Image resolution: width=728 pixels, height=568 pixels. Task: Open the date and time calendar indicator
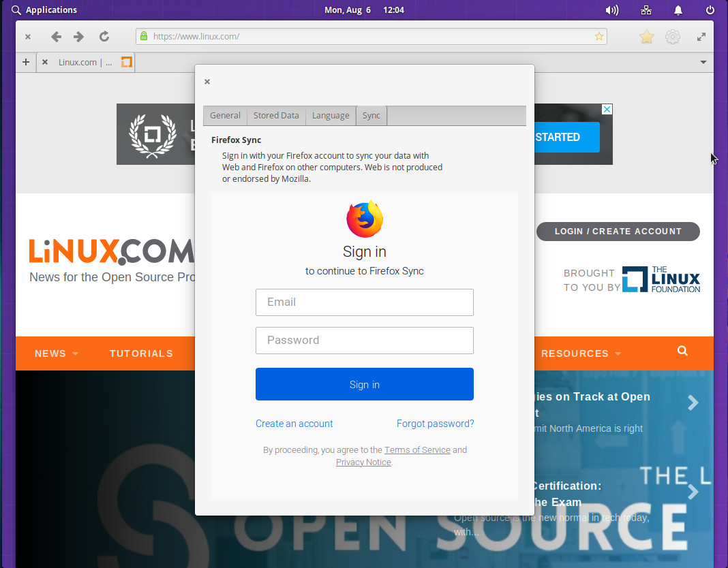pyautogui.click(x=365, y=10)
